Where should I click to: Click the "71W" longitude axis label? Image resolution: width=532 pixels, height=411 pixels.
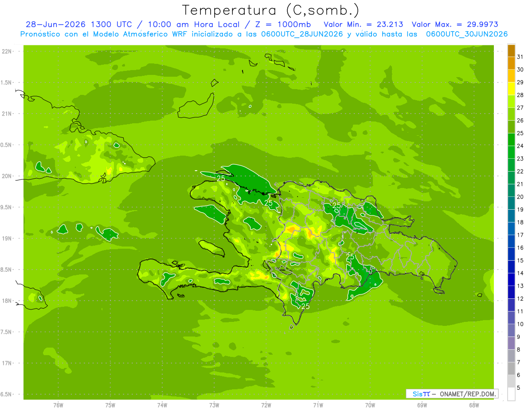click(x=318, y=405)
